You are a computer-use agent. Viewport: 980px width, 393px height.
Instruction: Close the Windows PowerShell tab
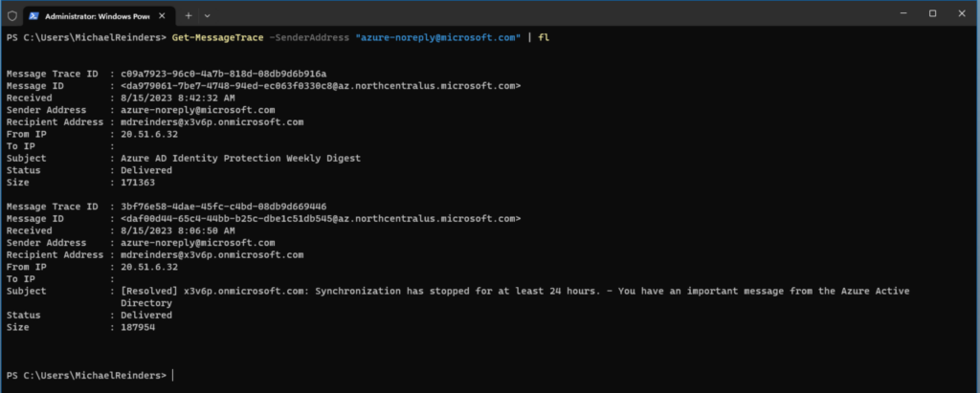pos(162,15)
